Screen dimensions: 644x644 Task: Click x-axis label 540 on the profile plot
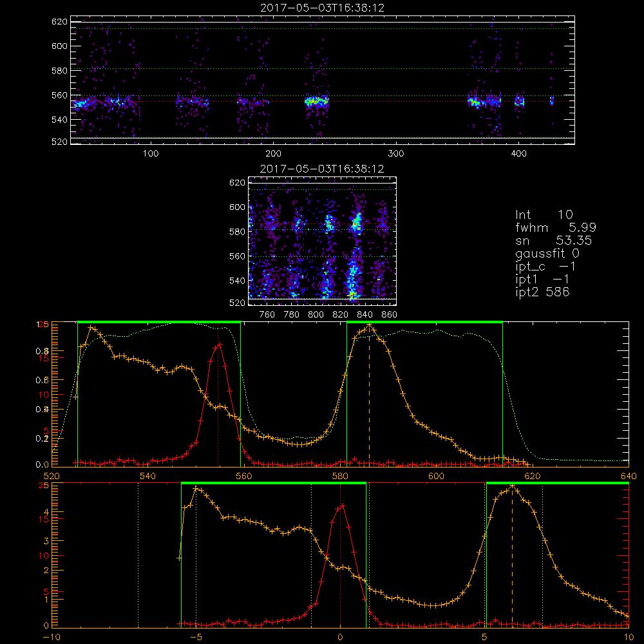coord(148,476)
